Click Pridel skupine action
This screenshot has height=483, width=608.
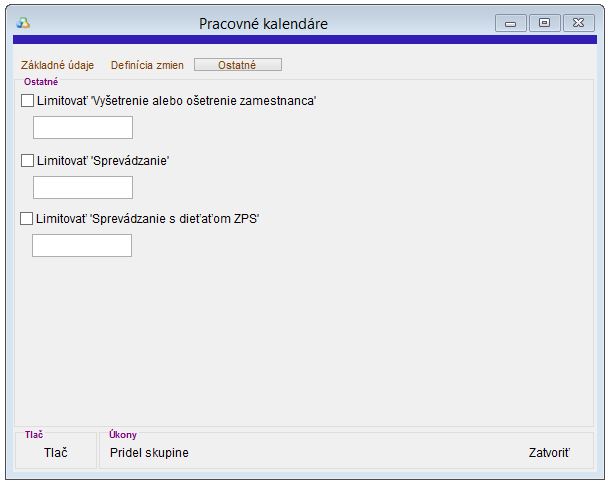[149, 452]
